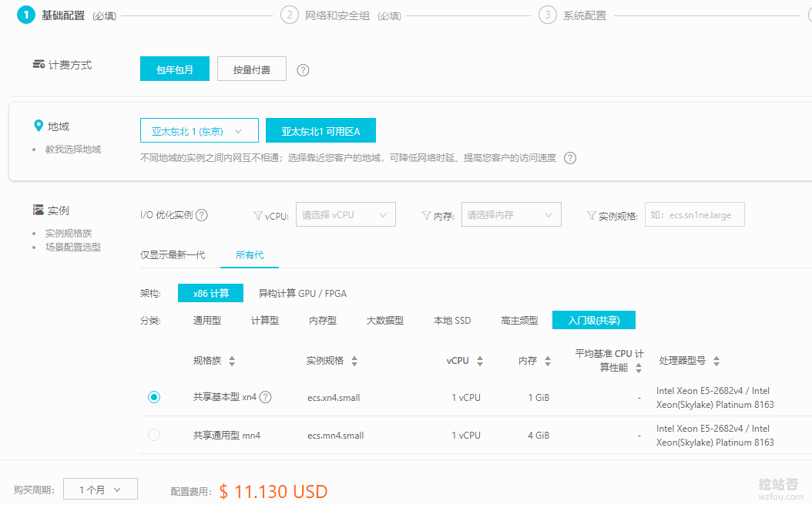Select the ecs.mn4.small radio button
The width and height of the screenshot is (812, 505).
click(154, 435)
